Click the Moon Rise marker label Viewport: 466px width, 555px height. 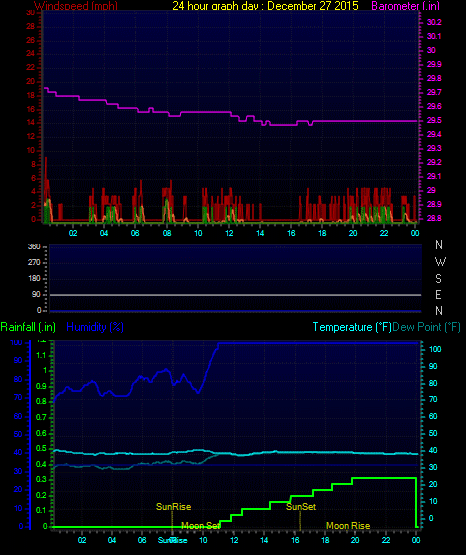(348, 526)
